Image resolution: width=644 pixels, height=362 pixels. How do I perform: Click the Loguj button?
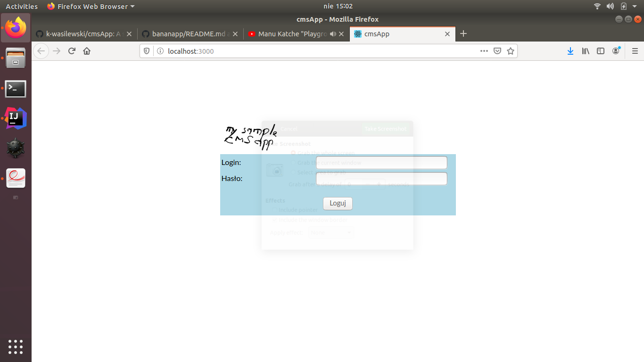(338, 203)
